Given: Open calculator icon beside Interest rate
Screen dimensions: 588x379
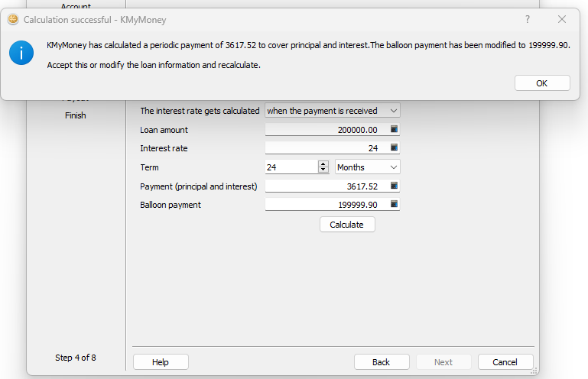Looking at the screenshot, I should [395, 147].
